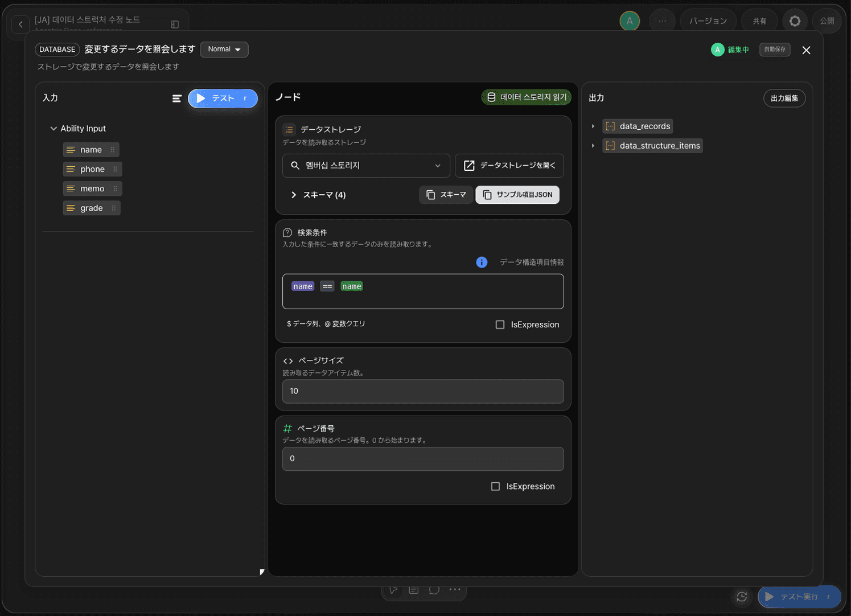Click the align lines icon in the 入力 panel
This screenshot has width=851, height=616.
point(177,98)
